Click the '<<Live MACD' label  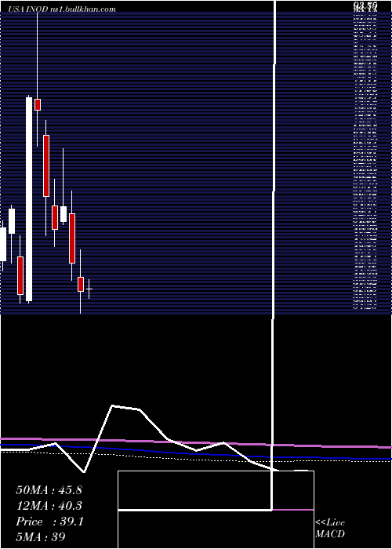coord(330,528)
